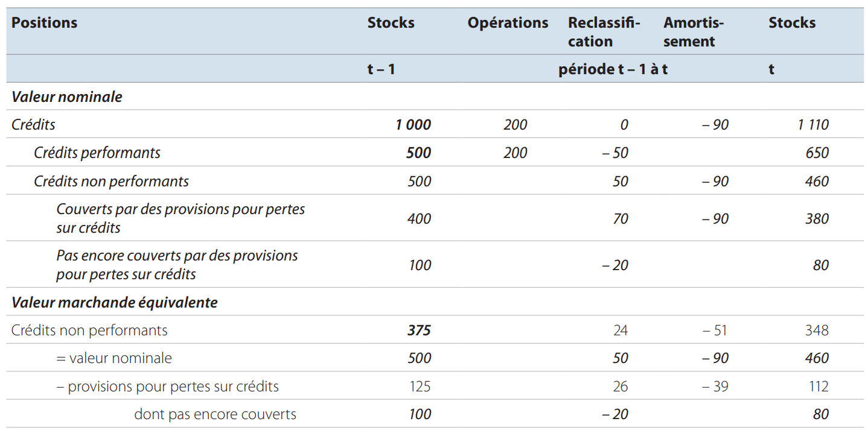The height and width of the screenshot is (436, 868).
Task: Click the 650 value for Crédits performants
Action: [817, 153]
